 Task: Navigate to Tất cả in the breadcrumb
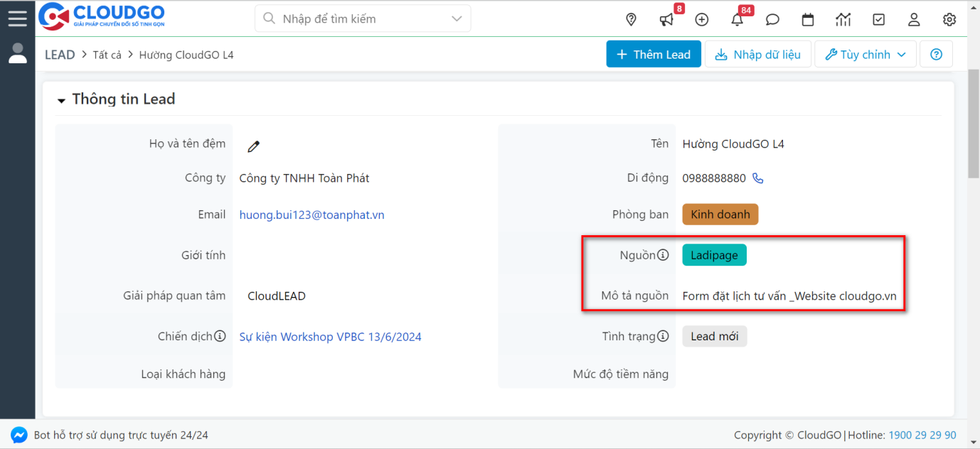[107, 54]
